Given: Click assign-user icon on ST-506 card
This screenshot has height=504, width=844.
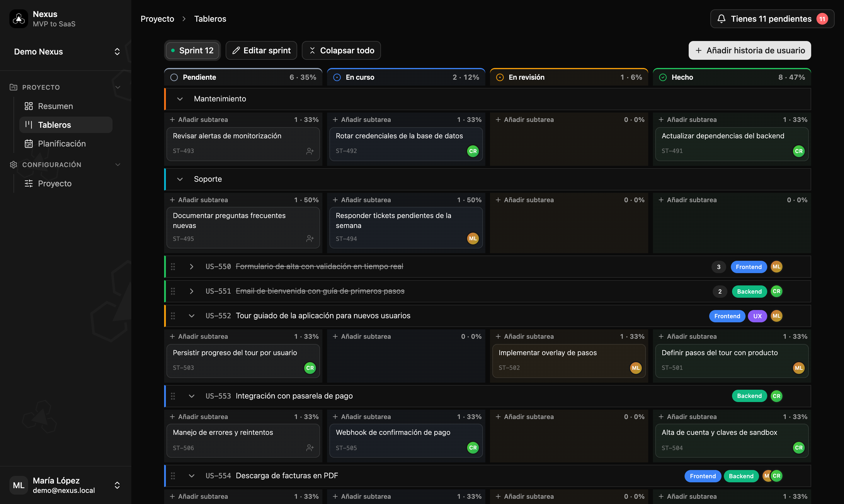Looking at the screenshot, I should tap(310, 448).
